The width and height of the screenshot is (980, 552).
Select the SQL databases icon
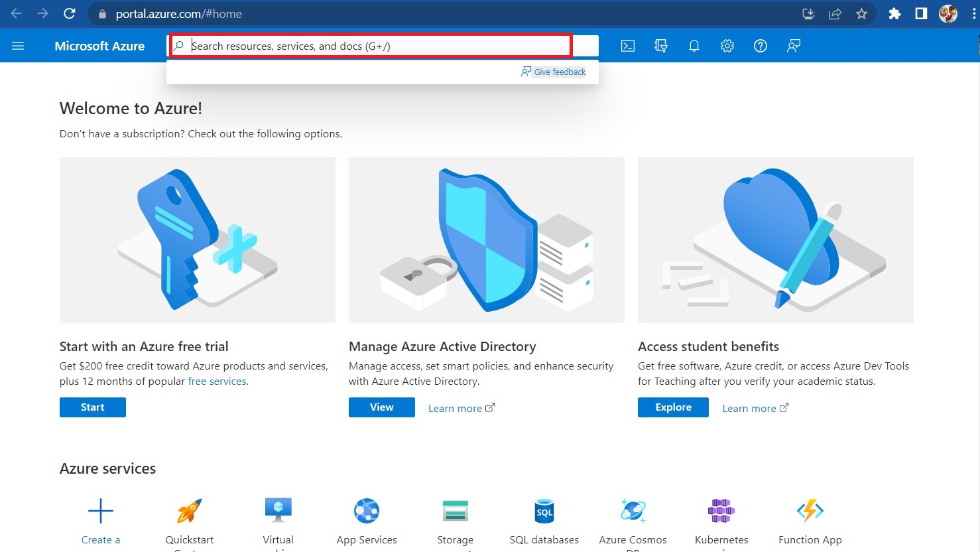click(544, 511)
